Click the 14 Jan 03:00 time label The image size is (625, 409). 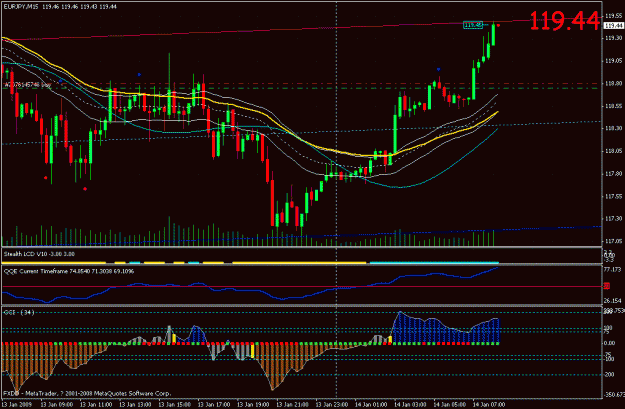tap(410, 404)
